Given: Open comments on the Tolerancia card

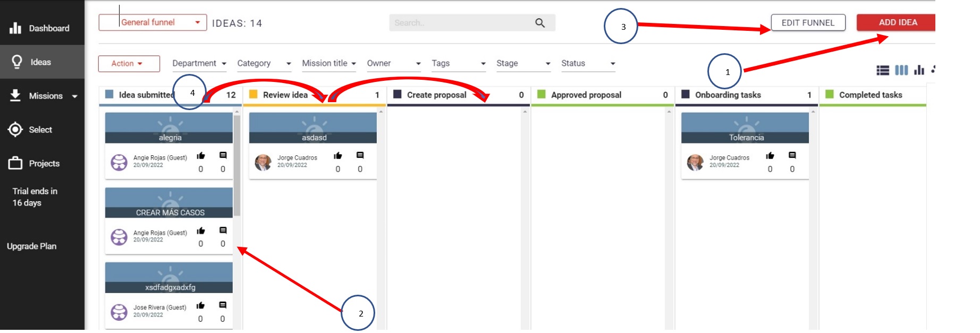Looking at the screenshot, I should click(792, 155).
